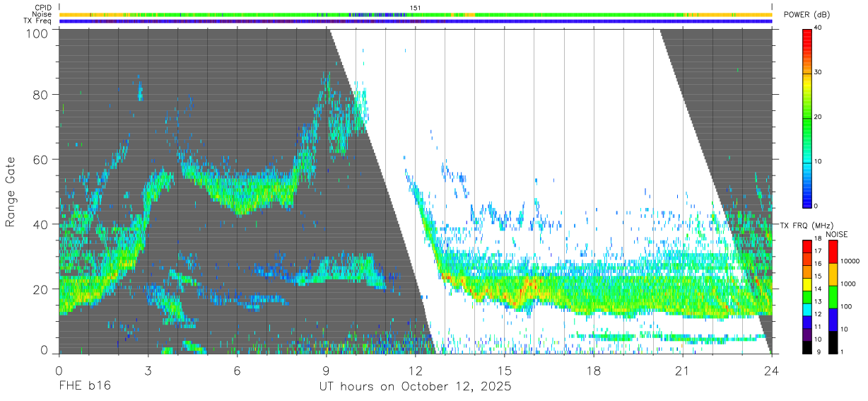
Task: Click the blue TX Freq strip above the plot
Action: 416,21
